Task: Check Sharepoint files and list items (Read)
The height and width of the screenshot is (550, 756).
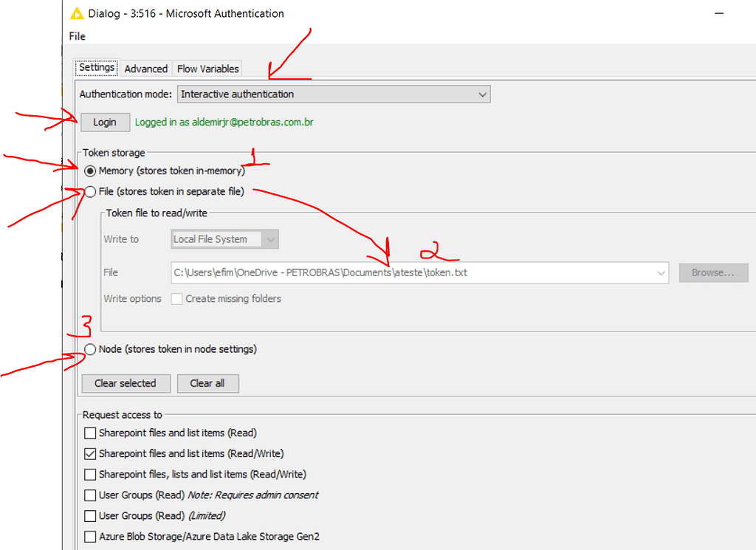Action: click(x=90, y=433)
